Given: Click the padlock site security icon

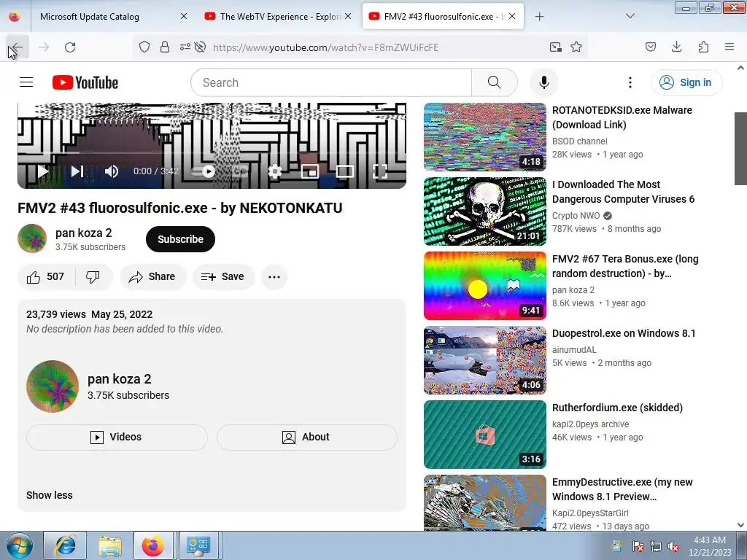Looking at the screenshot, I should coord(165,47).
